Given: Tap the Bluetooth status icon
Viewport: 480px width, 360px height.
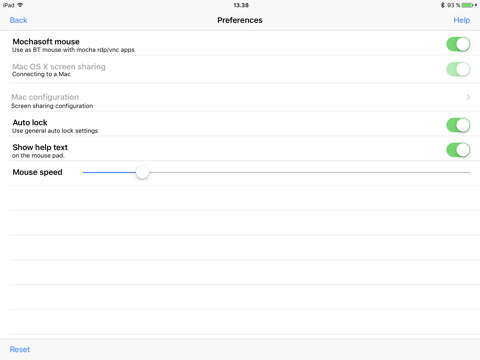Looking at the screenshot, I should click(x=443, y=5).
